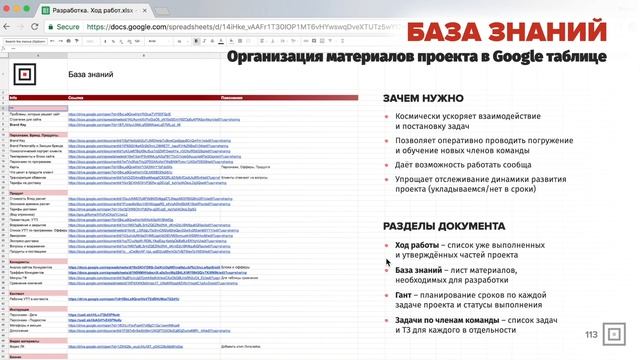Open the font size dropdown
The width and height of the screenshot is (640, 360).
click(181, 41)
